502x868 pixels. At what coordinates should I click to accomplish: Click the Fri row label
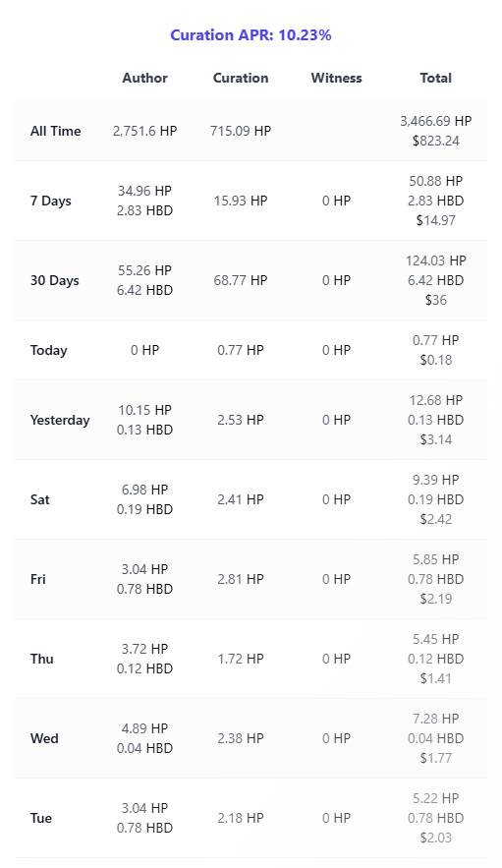pyautogui.click(x=37, y=580)
